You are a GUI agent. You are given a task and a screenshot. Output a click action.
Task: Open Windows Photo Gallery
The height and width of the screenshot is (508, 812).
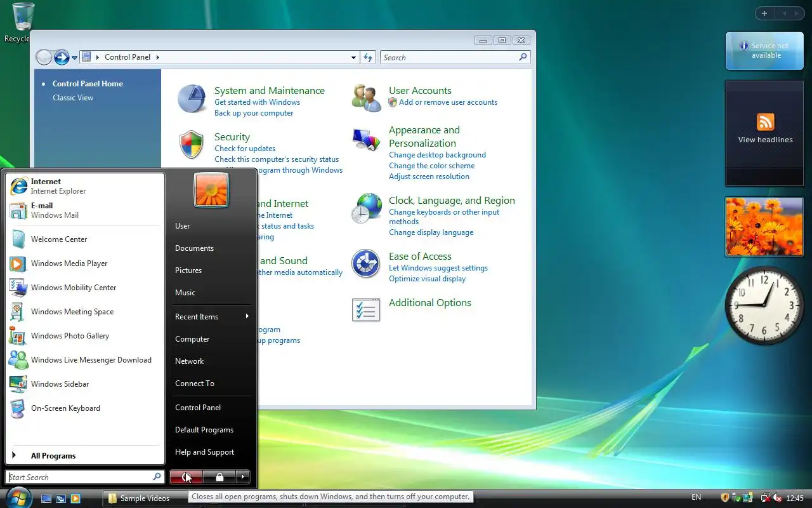click(85, 336)
